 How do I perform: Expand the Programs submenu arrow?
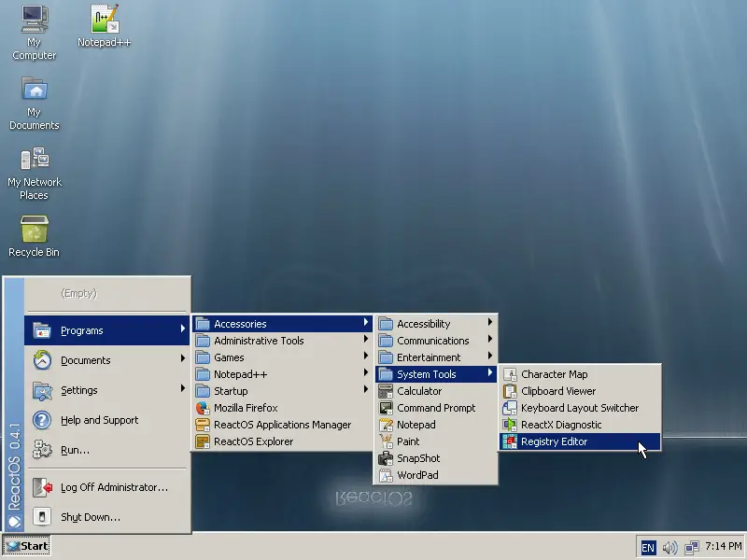pos(182,329)
